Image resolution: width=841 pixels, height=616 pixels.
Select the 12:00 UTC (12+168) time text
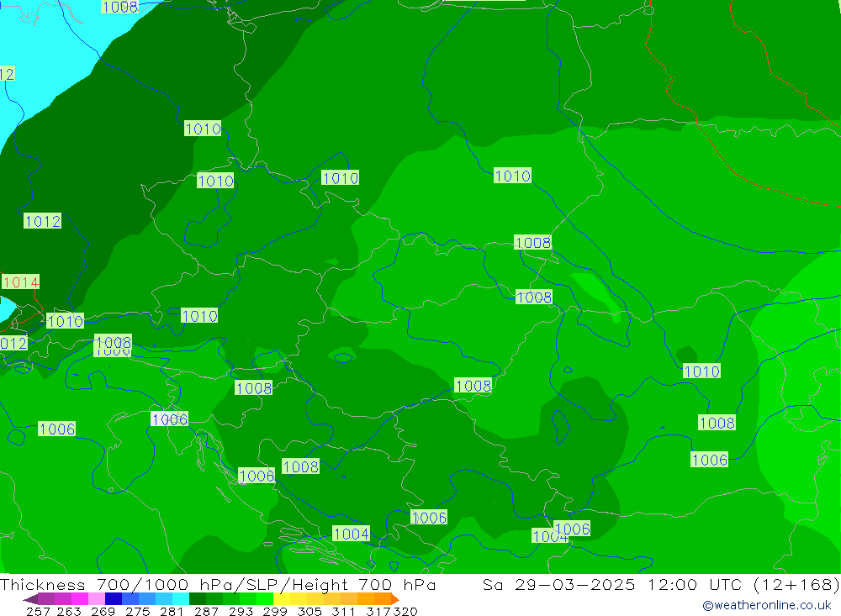743,584
